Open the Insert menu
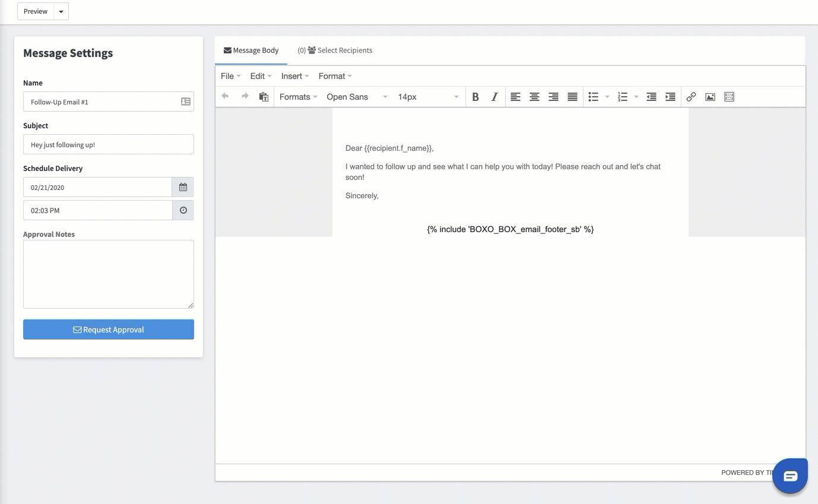The width and height of the screenshot is (818, 504). 292,75
